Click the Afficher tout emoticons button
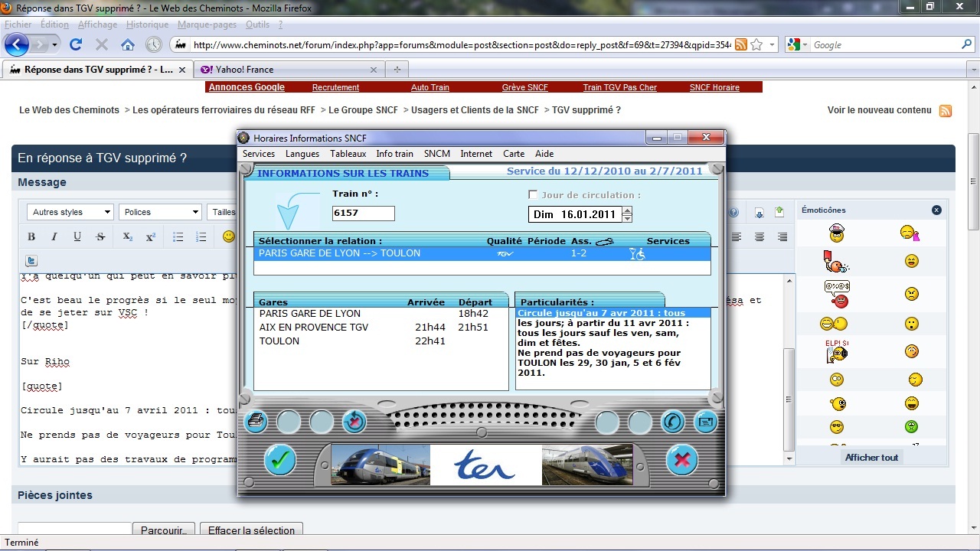 871,458
